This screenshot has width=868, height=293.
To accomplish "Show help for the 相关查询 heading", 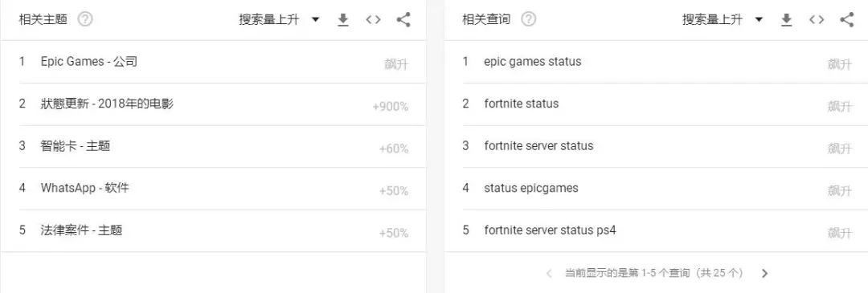I will point(529,20).
